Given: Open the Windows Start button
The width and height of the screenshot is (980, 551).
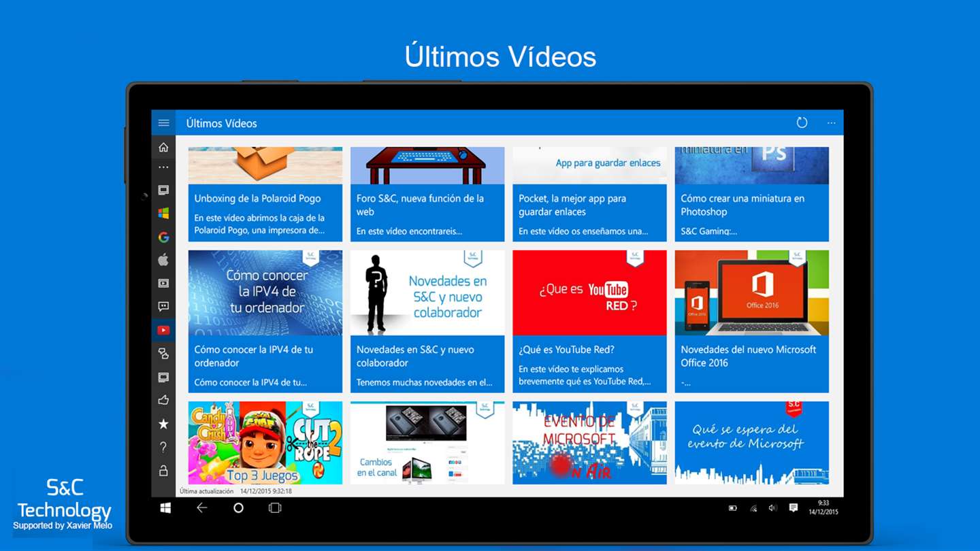Looking at the screenshot, I should coord(165,508).
